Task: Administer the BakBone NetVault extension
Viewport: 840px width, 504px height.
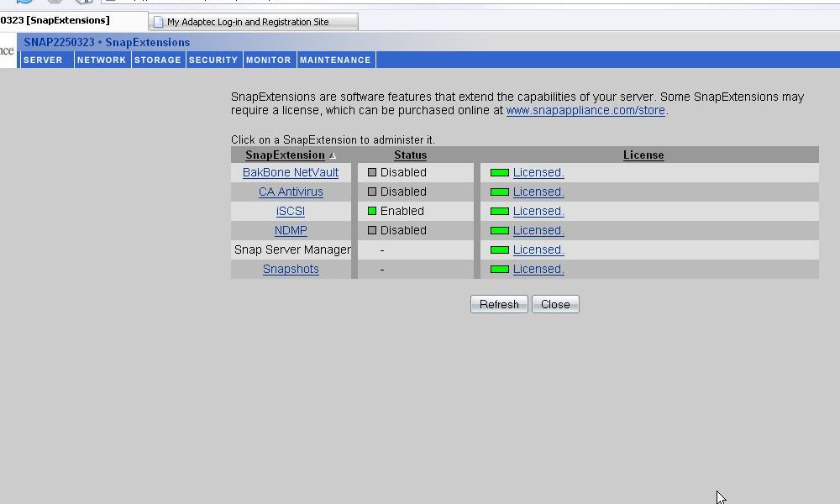Action: [291, 172]
